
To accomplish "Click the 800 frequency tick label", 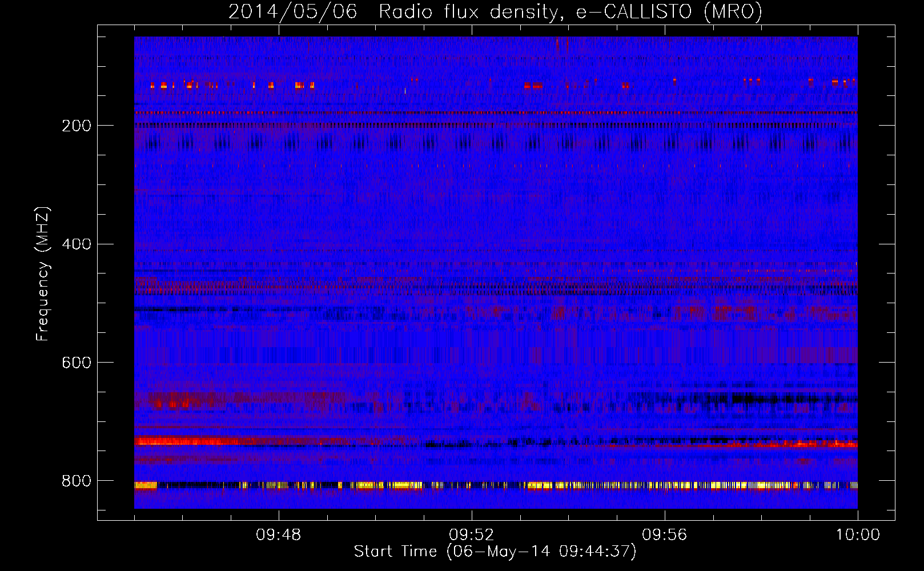I will coord(77,481).
